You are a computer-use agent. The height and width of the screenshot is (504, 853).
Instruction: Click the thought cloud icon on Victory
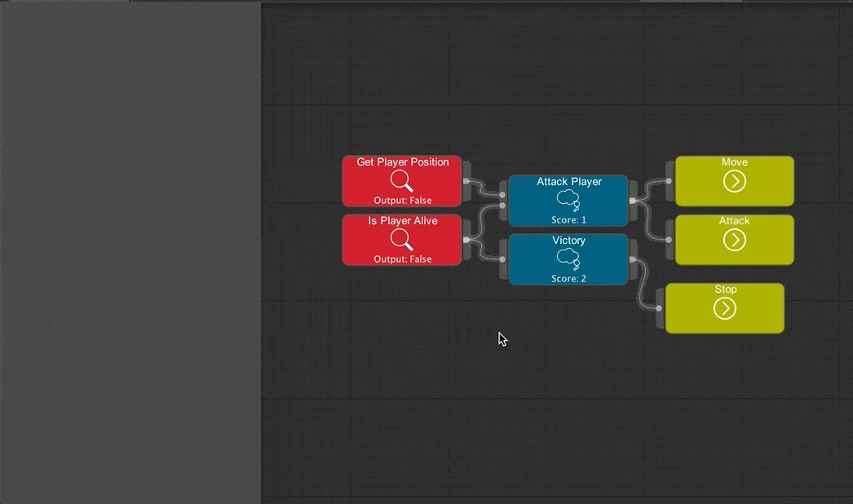point(568,259)
